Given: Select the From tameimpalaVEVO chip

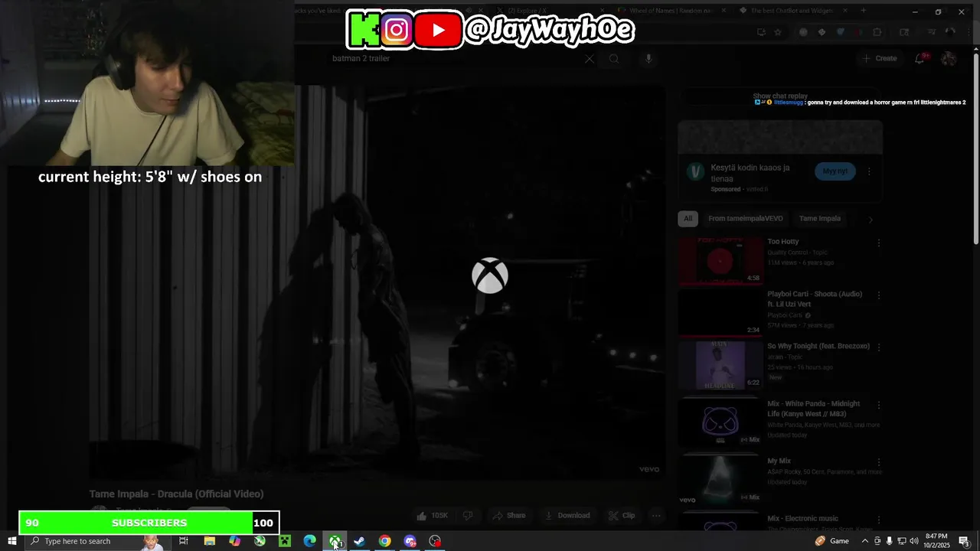Looking at the screenshot, I should pyautogui.click(x=746, y=219).
